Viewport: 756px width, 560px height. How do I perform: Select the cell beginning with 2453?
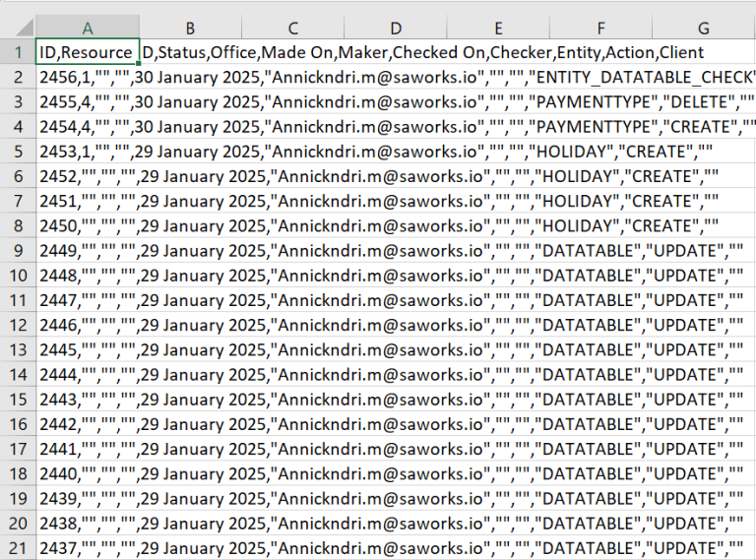click(87, 152)
